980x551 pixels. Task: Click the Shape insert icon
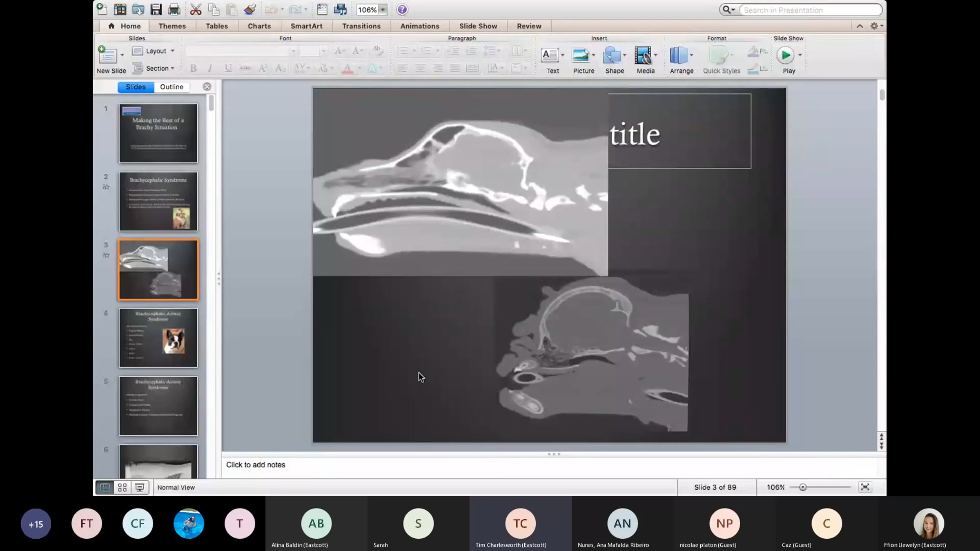coord(612,56)
